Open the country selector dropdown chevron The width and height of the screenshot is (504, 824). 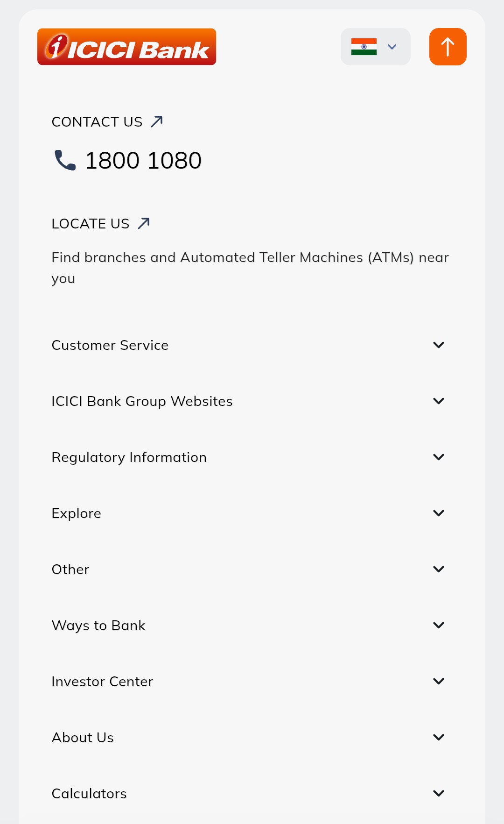point(392,47)
